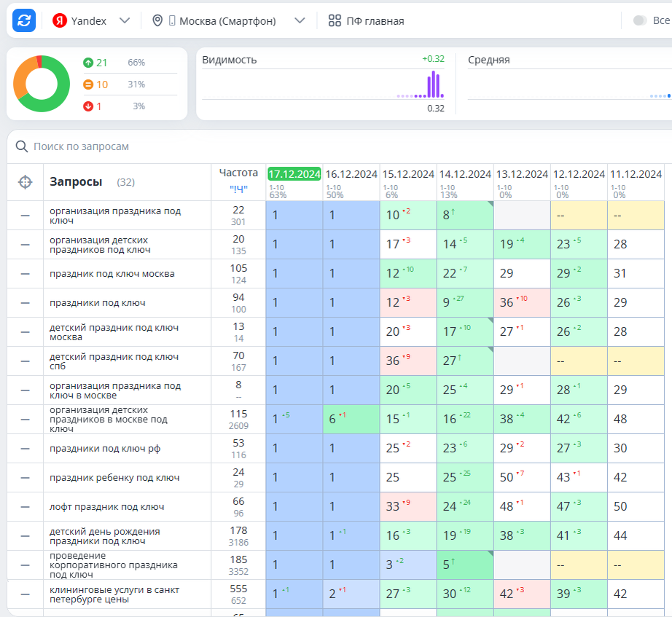Click the orange unchanged positions icon
The height and width of the screenshot is (617, 672).
click(88, 85)
